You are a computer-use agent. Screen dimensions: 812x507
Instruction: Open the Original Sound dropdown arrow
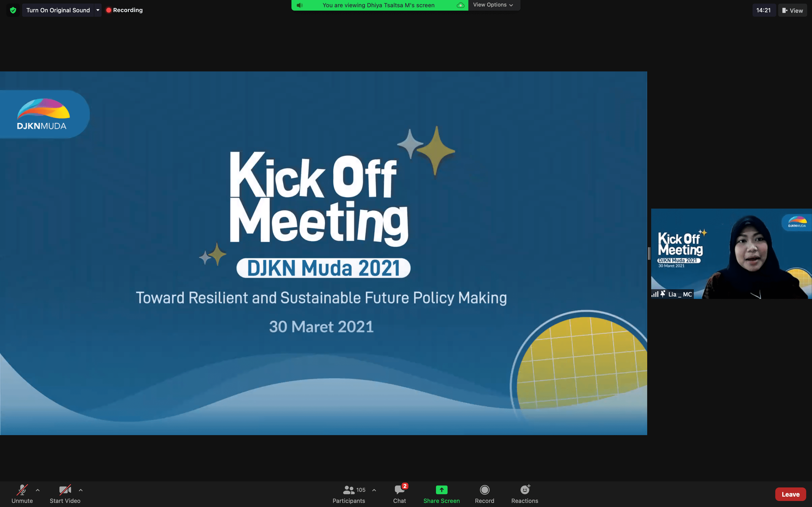pos(98,10)
